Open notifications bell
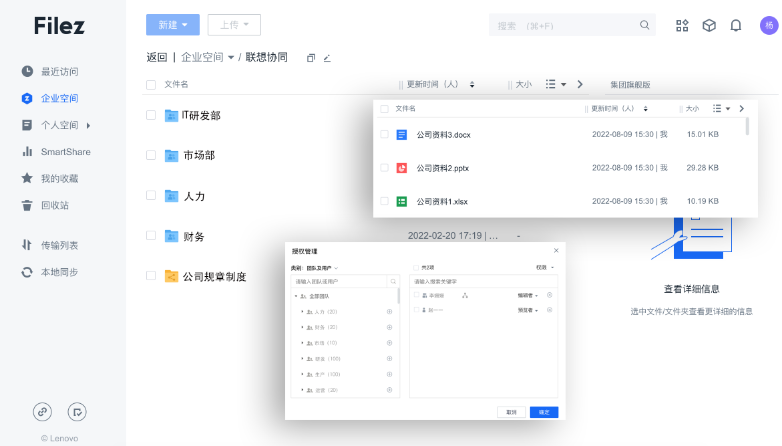Image resolution: width=782 pixels, height=446 pixels. (736, 25)
